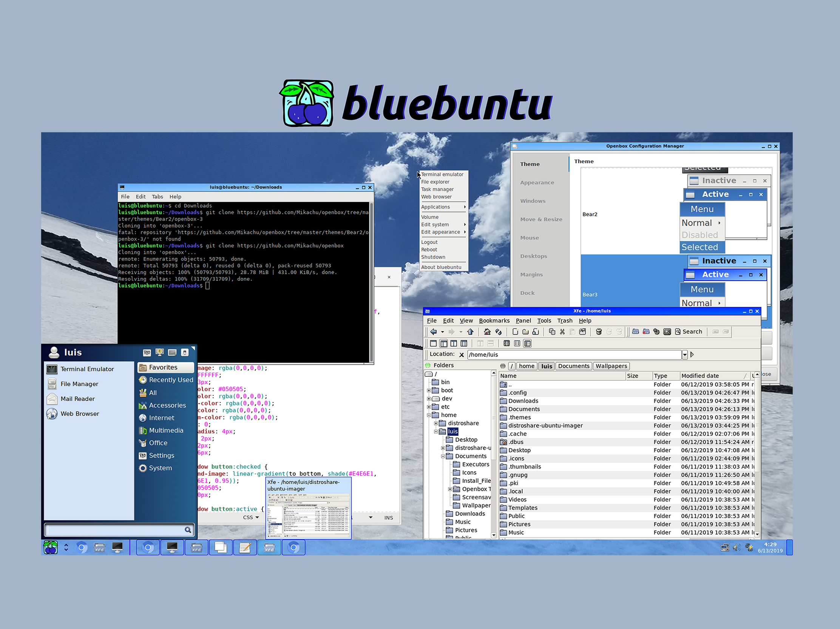Open bluebuntu cherry start menu icon

pyautogui.click(x=51, y=547)
